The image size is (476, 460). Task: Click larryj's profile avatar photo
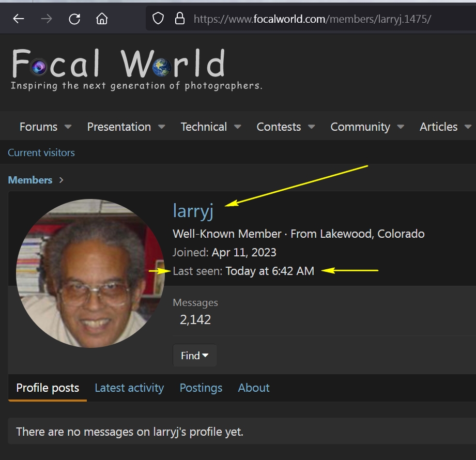coord(90,273)
